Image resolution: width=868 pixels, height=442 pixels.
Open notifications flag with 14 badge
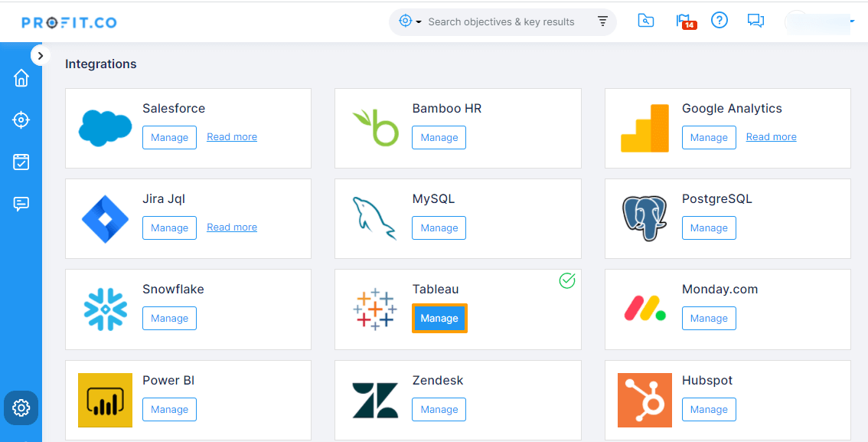tap(685, 21)
